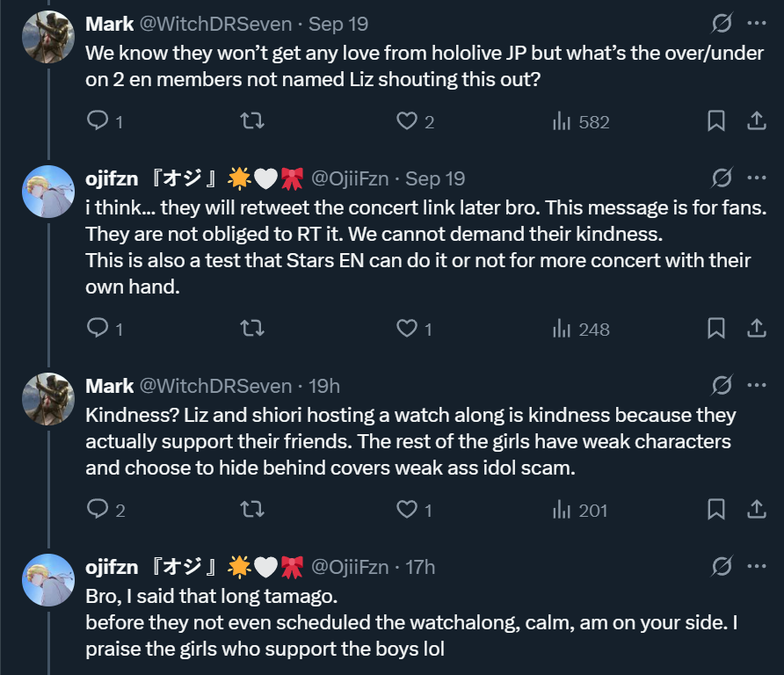Retweet ojifzn's concert link reply

click(252, 329)
